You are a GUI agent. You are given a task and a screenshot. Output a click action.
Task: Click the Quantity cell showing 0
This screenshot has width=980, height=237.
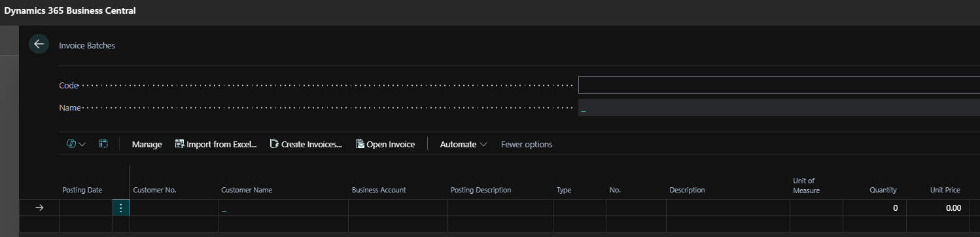874,208
